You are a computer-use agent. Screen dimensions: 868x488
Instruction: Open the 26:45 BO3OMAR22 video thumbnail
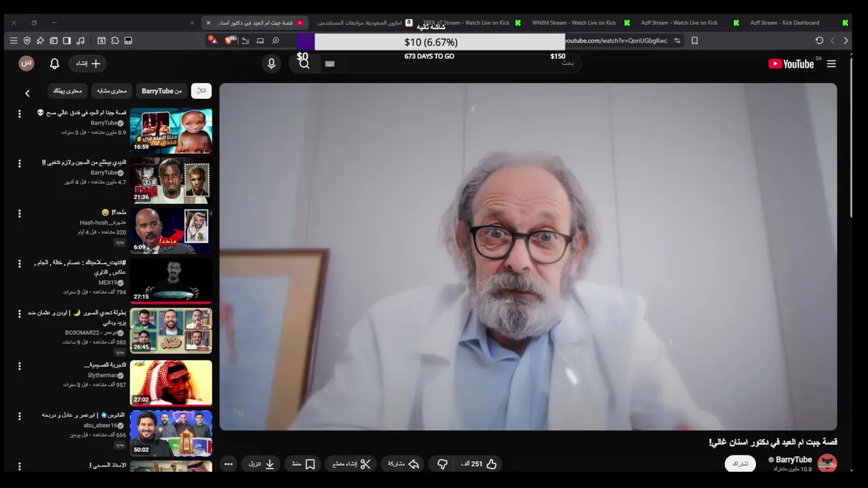171,331
